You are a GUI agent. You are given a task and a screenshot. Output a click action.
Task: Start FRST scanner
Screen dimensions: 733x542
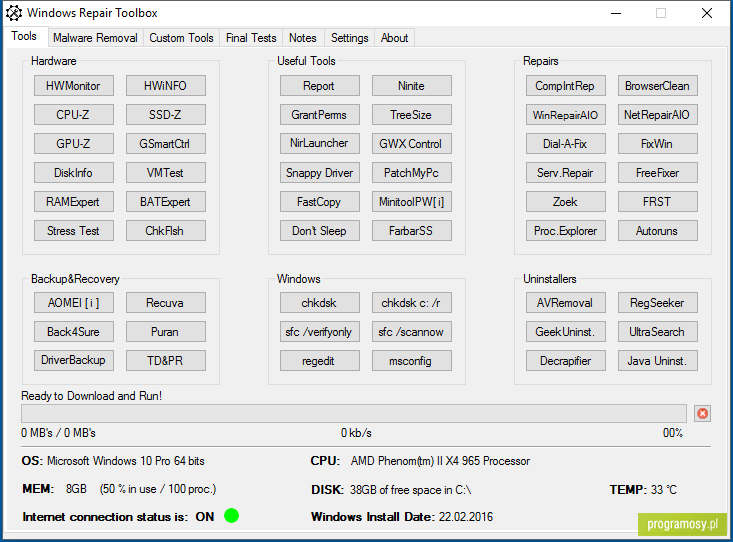coord(658,202)
